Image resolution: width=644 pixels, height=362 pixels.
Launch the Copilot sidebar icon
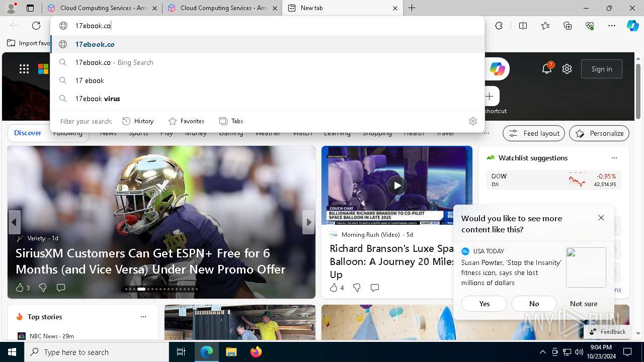pyautogui.click(x=632, y=26)
